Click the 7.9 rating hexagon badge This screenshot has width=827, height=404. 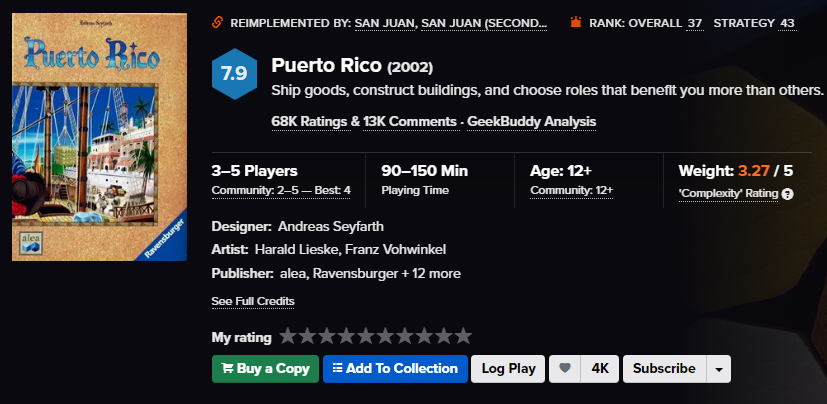click(234, 76)
